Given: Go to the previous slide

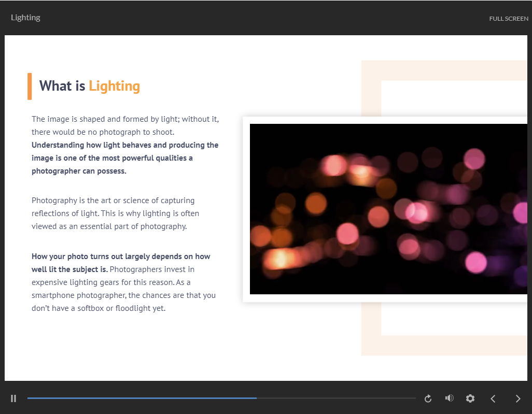Looking at the screenshot, I should 493,398.
